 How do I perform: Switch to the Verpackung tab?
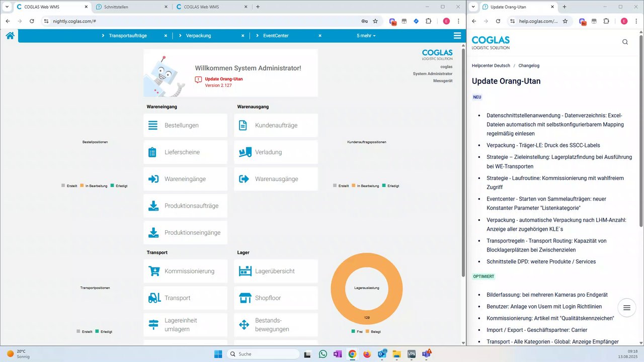(198, 36)
